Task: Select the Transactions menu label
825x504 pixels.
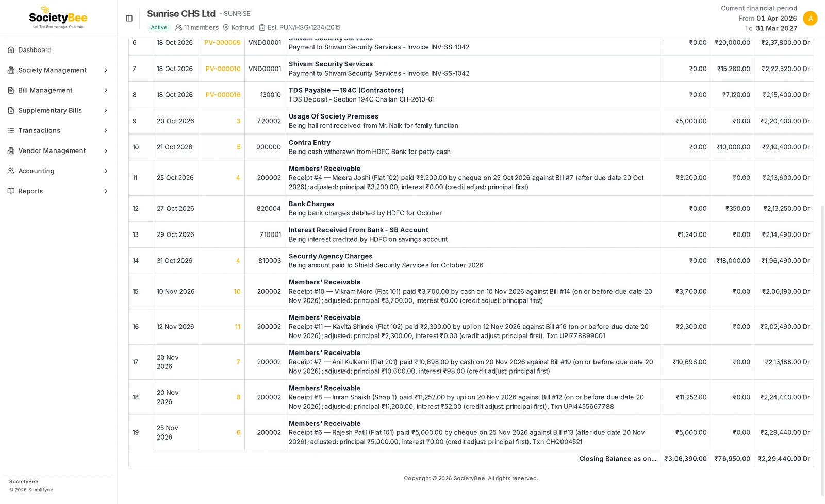Action: click(x=39, y=130)
